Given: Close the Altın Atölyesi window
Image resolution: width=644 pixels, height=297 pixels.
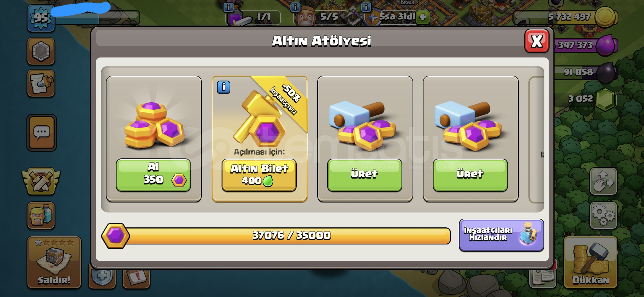Looking at the screenshot, I should (x=537, y=41).
